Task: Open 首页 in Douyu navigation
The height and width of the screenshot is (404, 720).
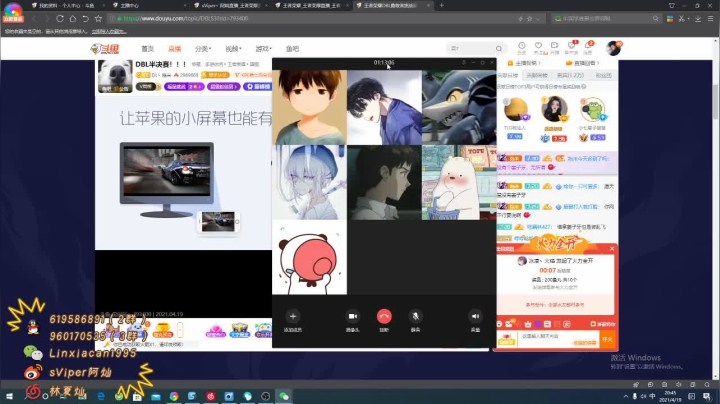Action: click(147, 49)
